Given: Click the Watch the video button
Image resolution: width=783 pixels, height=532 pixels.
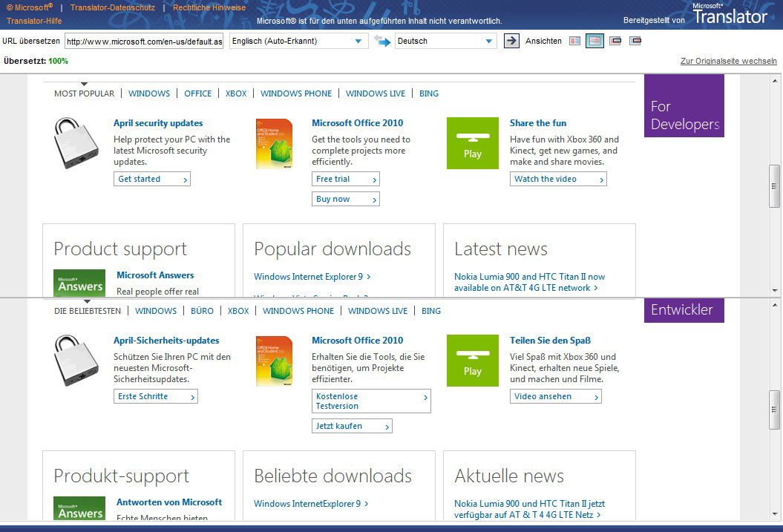Looking at the screenshot, I should tap(558, 179).
